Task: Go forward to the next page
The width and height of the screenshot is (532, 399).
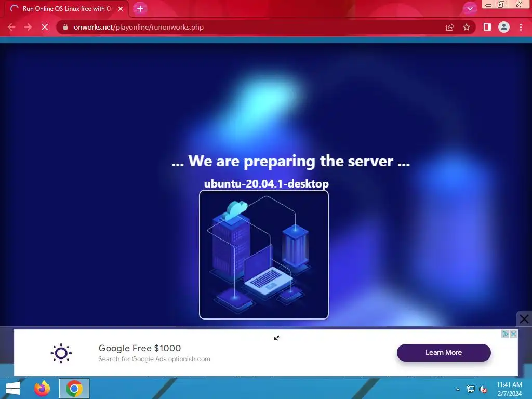Action: 28,27
